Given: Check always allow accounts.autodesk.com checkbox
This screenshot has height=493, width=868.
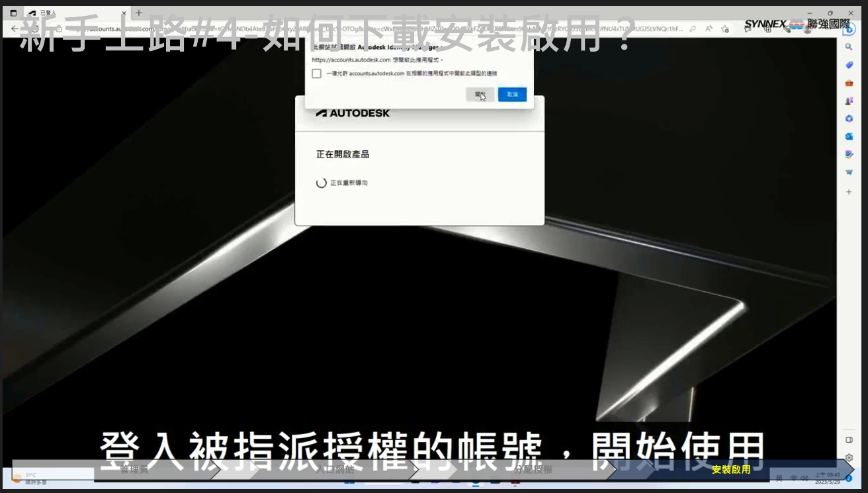Looking at the screenshot, I should tap(316, 73).
